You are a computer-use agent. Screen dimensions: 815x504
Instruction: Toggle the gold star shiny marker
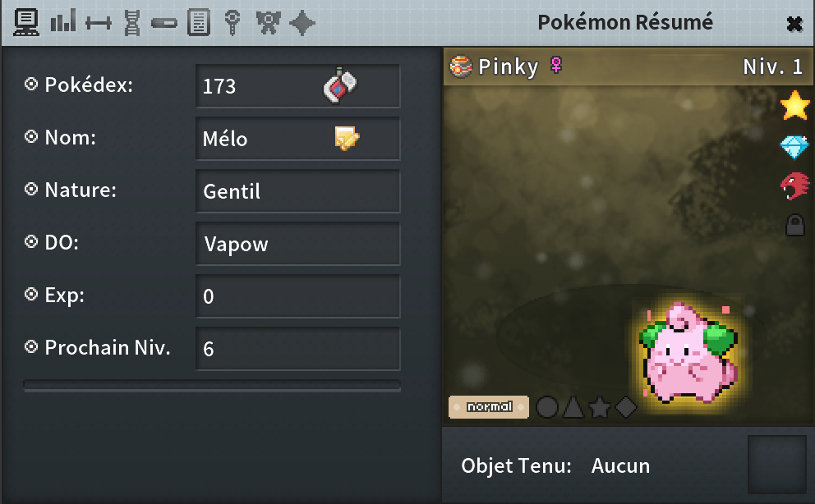794,104
